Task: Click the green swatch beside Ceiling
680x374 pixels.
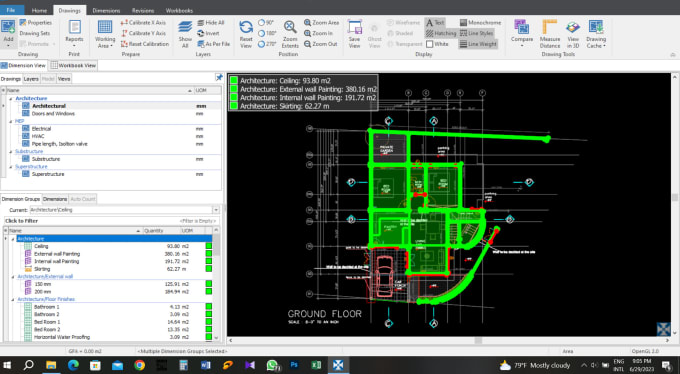Action: [x=209, y=246]
